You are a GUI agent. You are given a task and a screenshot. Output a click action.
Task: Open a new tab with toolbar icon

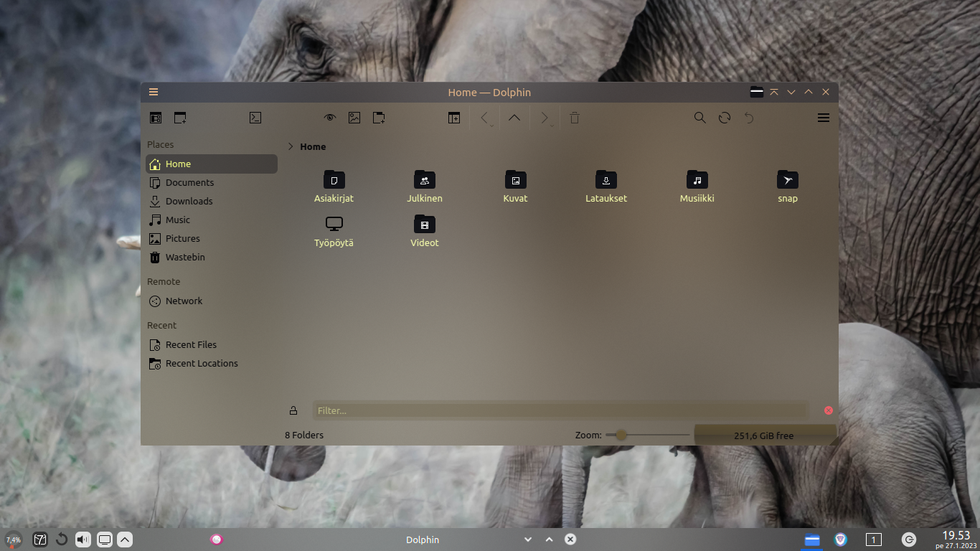coord(180,118)
